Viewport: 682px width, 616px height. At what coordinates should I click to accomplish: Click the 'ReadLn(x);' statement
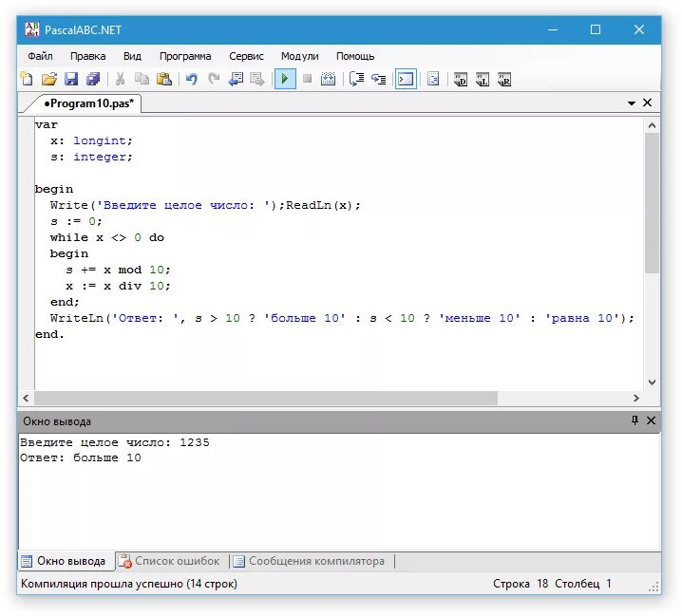tap(323, 205)
